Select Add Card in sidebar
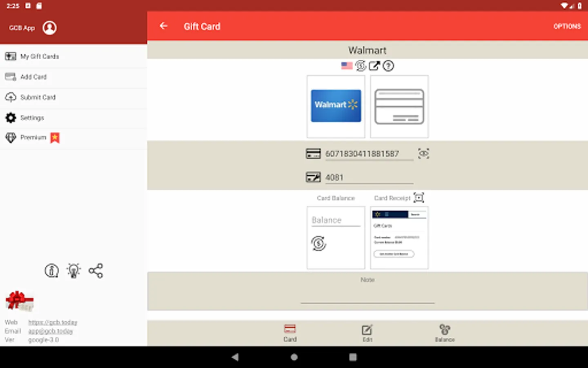588x368 pixels. (73, 77)
